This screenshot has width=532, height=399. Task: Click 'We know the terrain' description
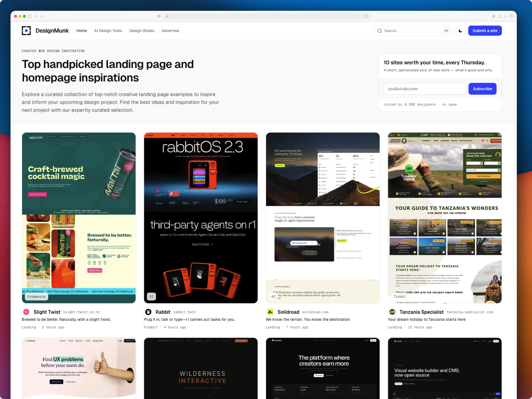pyautogui.click(x=308, y=319)
